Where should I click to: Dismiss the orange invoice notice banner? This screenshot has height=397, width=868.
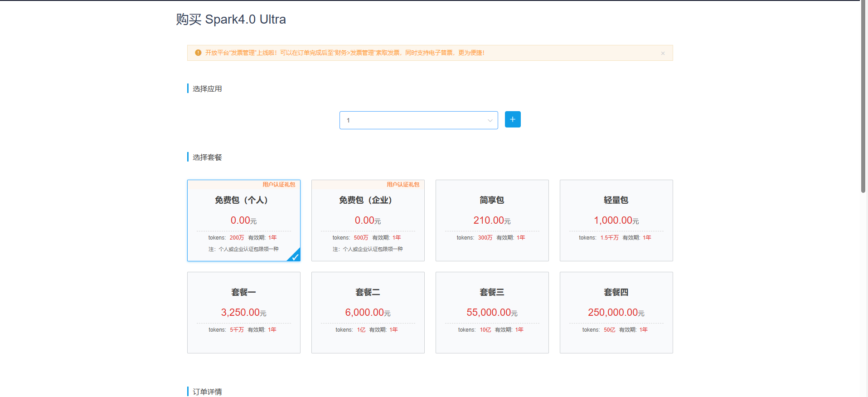[x=662, y=54]
